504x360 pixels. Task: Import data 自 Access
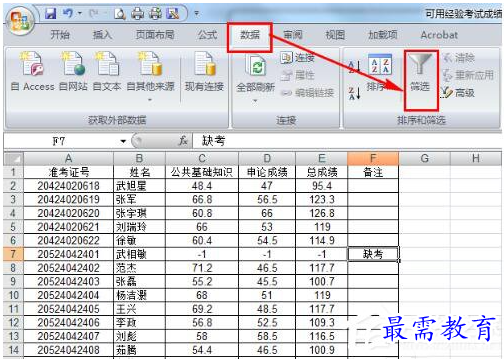coord(32,72)
